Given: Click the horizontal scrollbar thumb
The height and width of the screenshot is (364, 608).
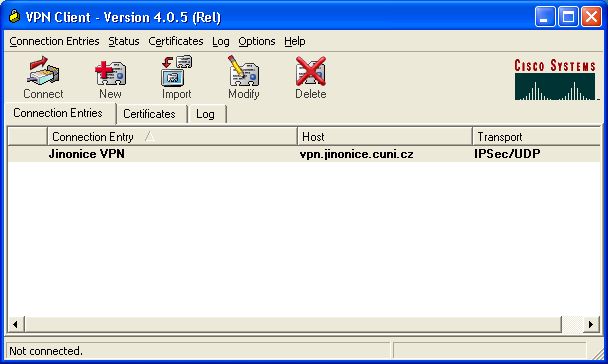Looking at the screenshot, I should pos(293,324).
